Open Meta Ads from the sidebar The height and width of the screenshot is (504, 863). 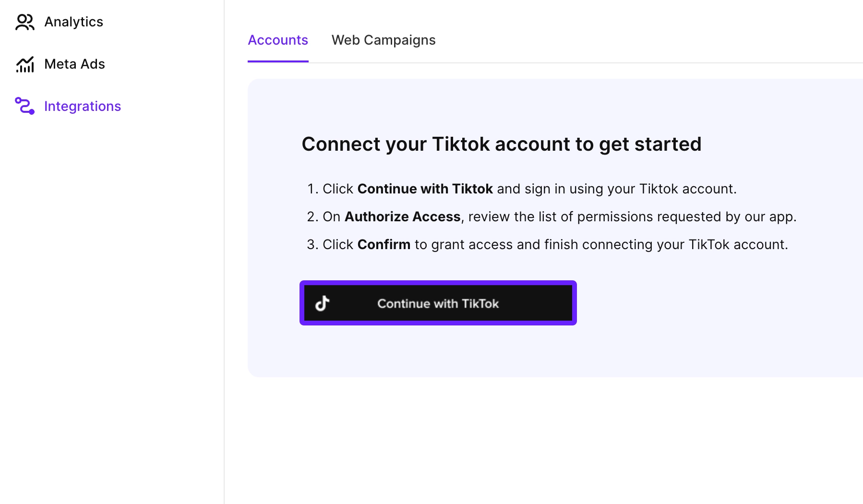coord(74,64)
